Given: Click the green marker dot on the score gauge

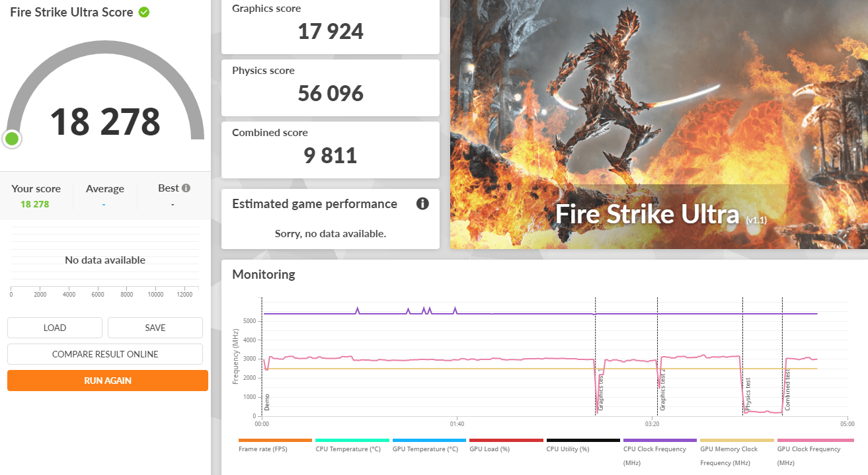Looking at the screenshot, I should (12, 139).
